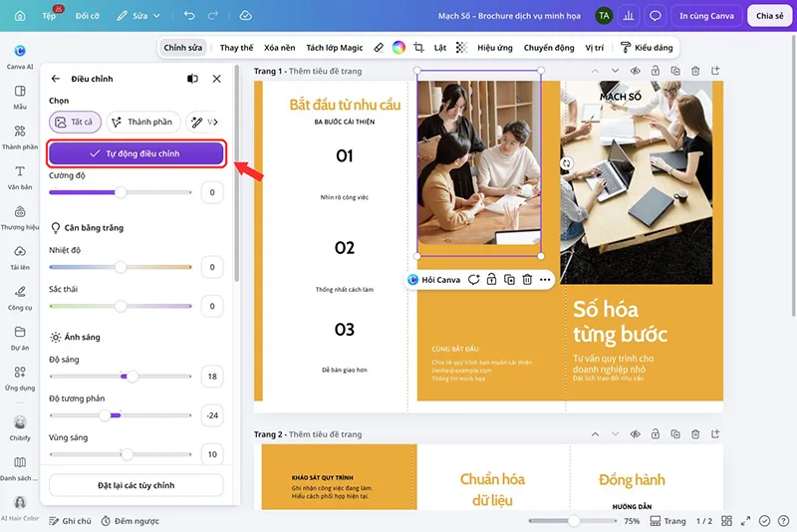Viewport: 797px width, 532px height.
Task: Click Đặt lại các tùy chỉnh button
Action: click(x=136, y=485)
